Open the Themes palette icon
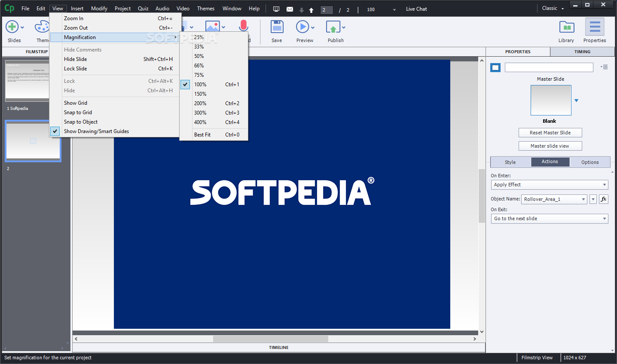This screenshot has height=364, width=617. coord(42,27)
